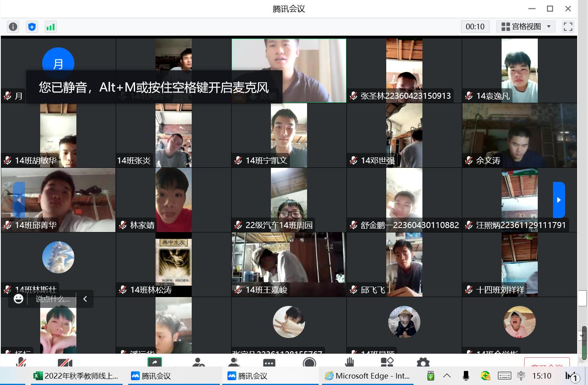588x385 pixels.
Task: Select 14班林斯壮 cloud avatar tile
Action: tap(58, 265)
